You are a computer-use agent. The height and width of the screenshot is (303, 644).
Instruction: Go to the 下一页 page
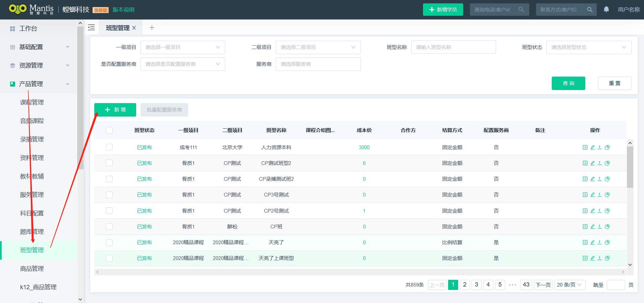(x=543, y=285)
